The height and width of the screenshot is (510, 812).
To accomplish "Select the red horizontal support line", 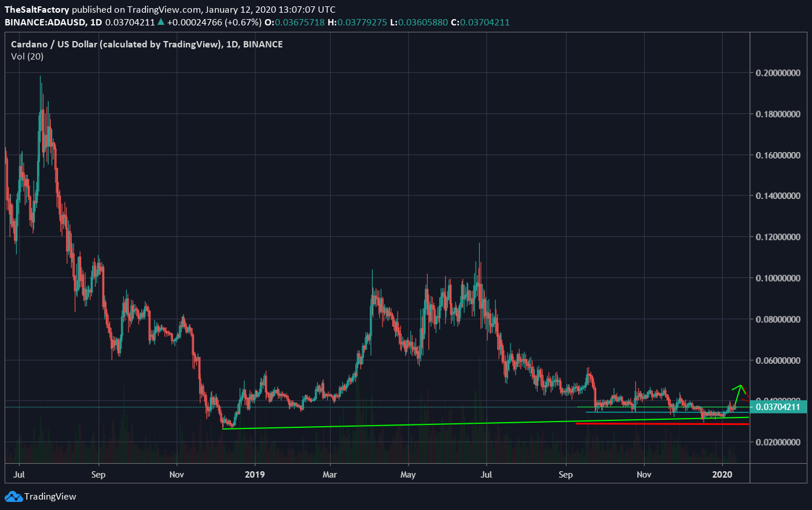I will coord(663,424).
